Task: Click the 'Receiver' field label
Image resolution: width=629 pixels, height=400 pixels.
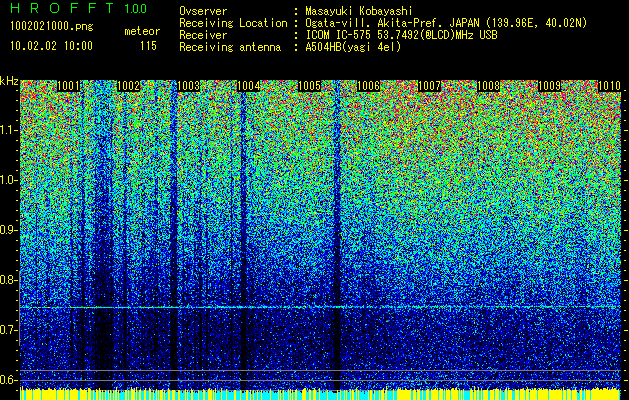Action: click(x=203, y=35)
